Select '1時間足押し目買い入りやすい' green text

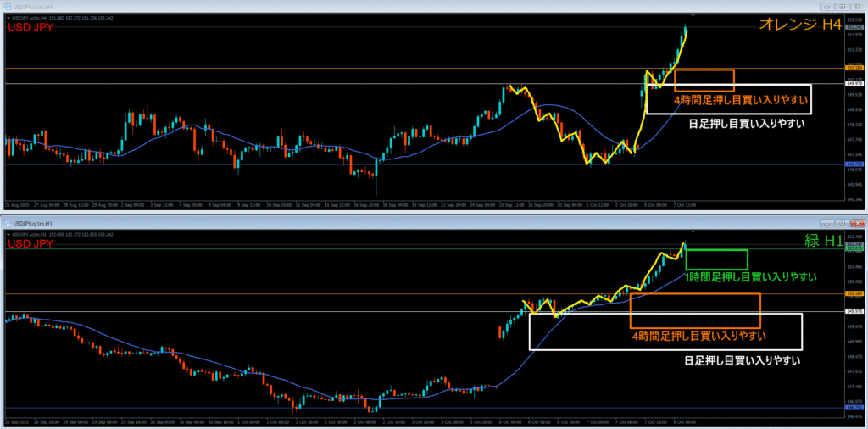click(x=751, y=276)
